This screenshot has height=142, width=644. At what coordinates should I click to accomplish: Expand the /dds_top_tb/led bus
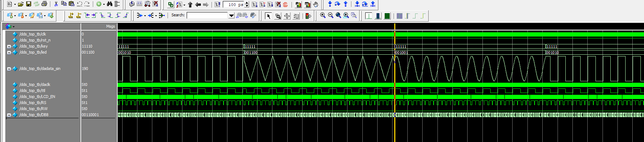pos(9,53)
